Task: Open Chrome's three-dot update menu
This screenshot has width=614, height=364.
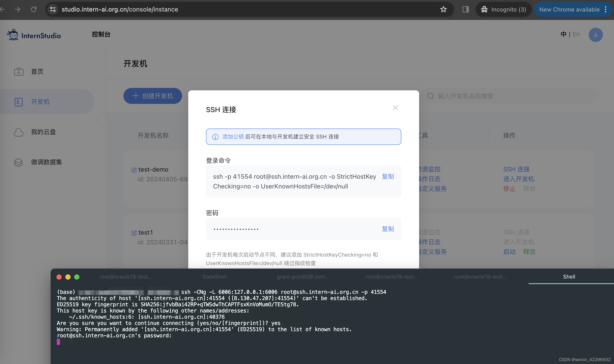Action: tap(606, 9)
